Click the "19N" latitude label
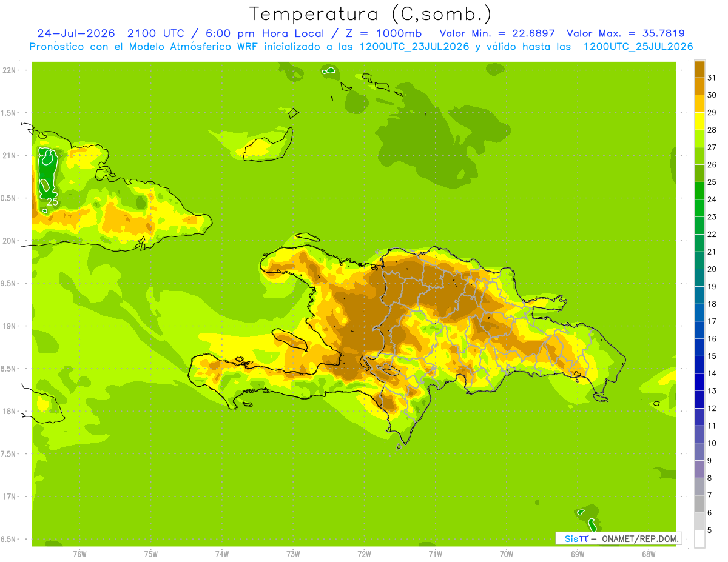Viewport: 728px width, 562px height. (10, 326)
